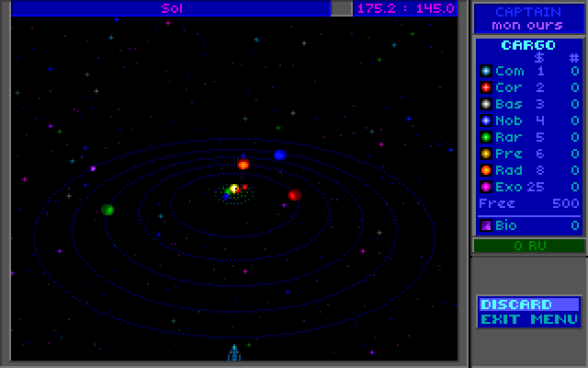588x368 pixels.
Task: Click the 0 RU resource units bar
Action: pos(529,246)
